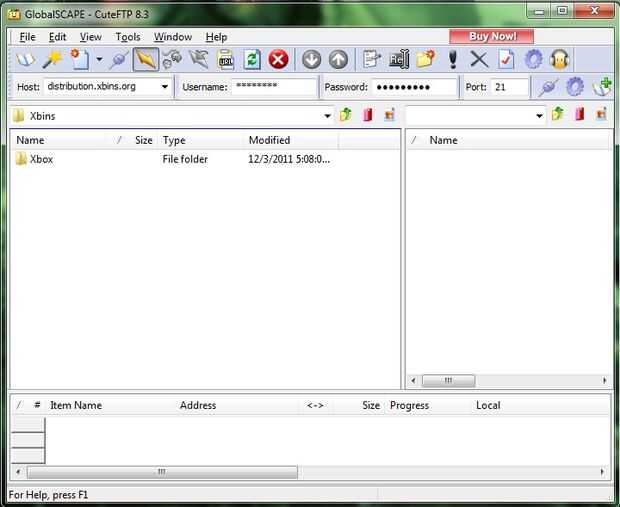Click the Port field showing 21

click(x=509, y=87)
